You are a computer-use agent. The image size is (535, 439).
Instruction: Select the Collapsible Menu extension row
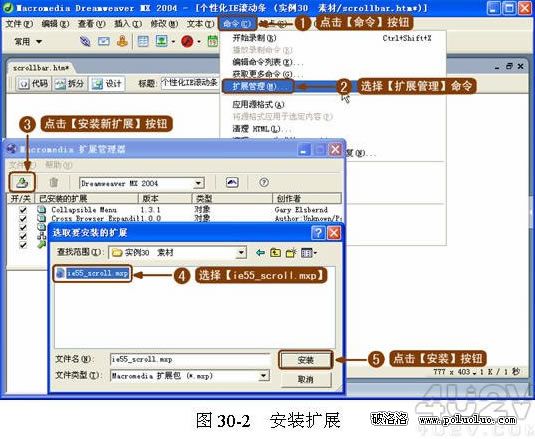(174, 210)
